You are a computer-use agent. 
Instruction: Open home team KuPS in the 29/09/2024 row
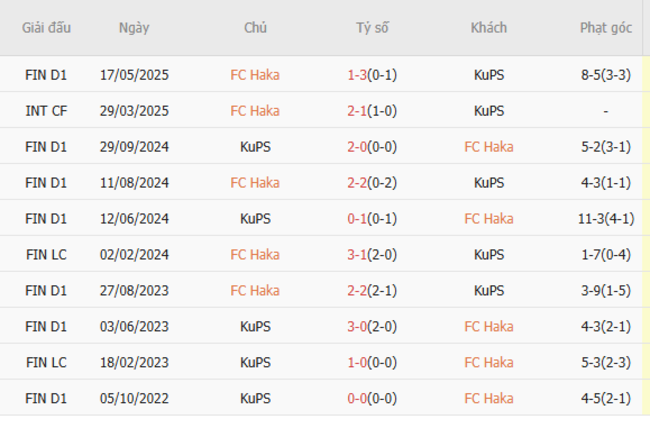255,147
